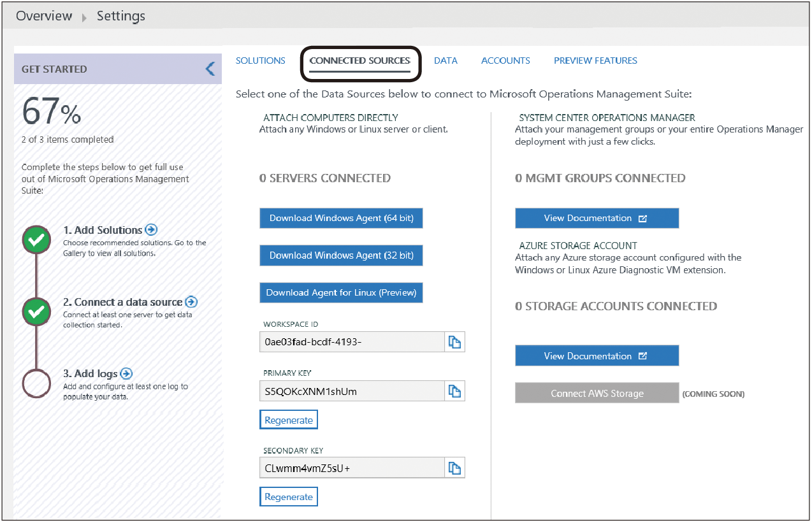Click the '(COMING SOON)' label
This screenshot has width=812, height=523.
713,394
